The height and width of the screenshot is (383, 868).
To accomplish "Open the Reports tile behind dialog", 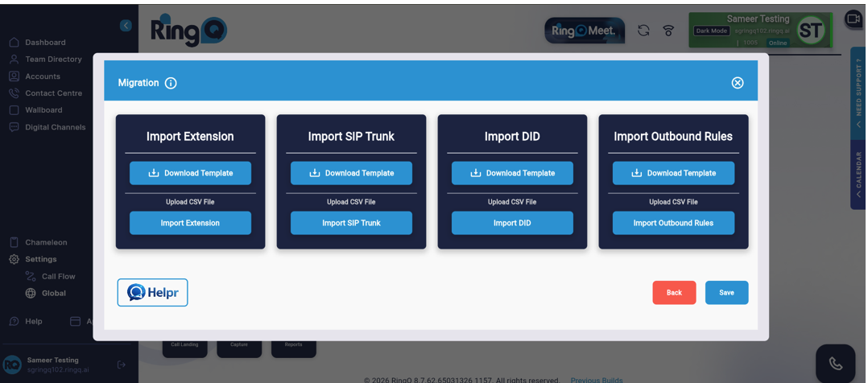I will (293, 348).
